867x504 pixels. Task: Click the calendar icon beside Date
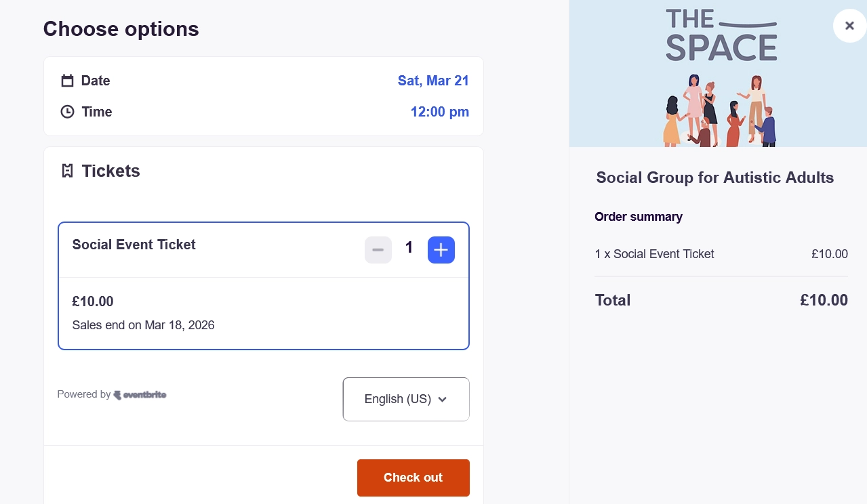(67, 80)
